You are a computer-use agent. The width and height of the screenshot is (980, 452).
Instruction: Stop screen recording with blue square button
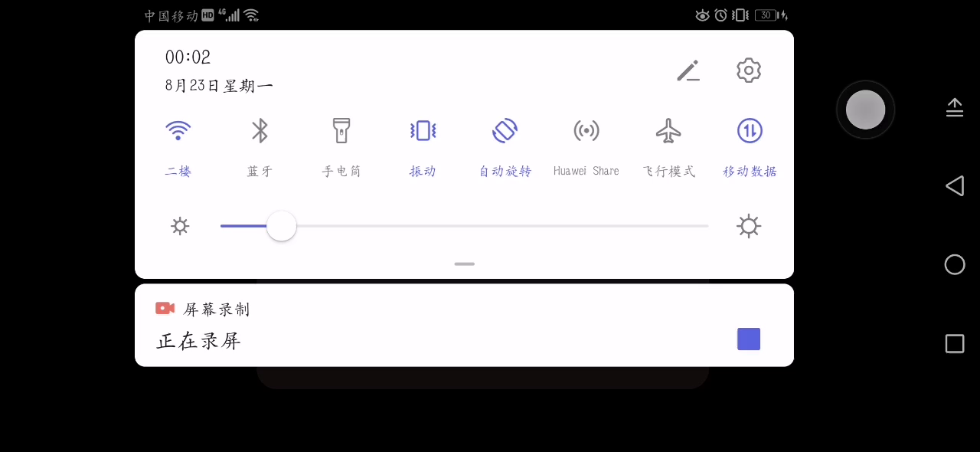pos(749,339)
